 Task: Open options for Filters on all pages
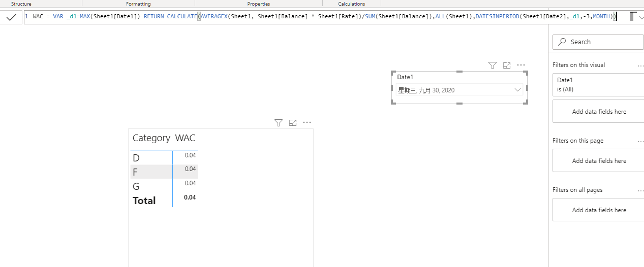(640, 190)
